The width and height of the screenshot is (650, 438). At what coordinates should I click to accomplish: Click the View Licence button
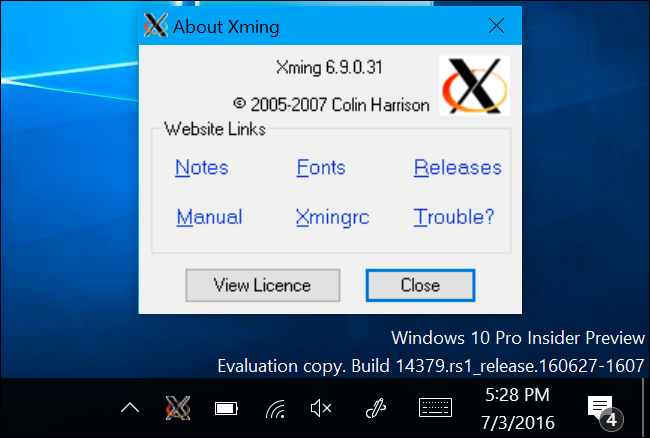(x=263, y=285)
